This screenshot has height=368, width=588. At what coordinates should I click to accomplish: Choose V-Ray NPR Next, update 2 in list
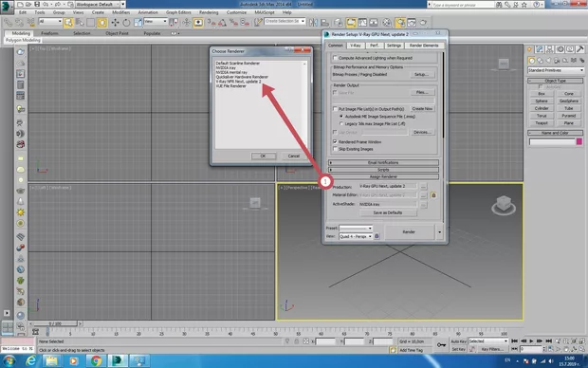click(x=238, y=82)
